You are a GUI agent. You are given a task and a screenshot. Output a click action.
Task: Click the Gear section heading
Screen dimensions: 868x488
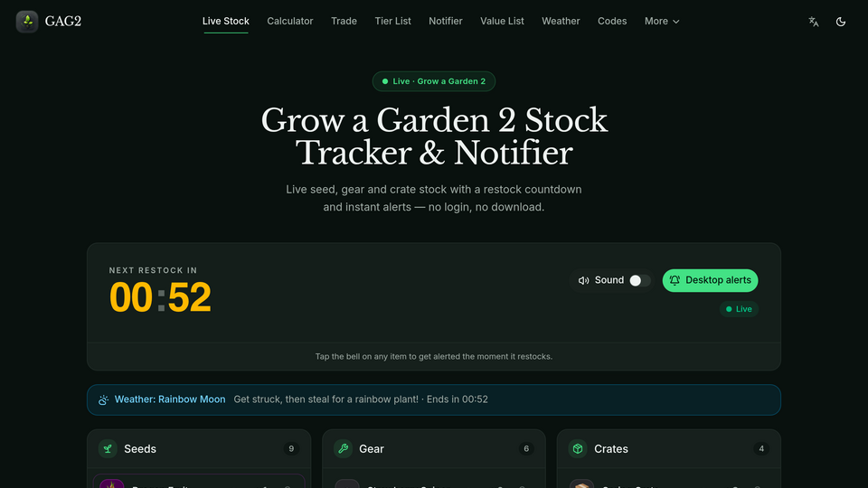pyautogui.click(x=372, y=449)
